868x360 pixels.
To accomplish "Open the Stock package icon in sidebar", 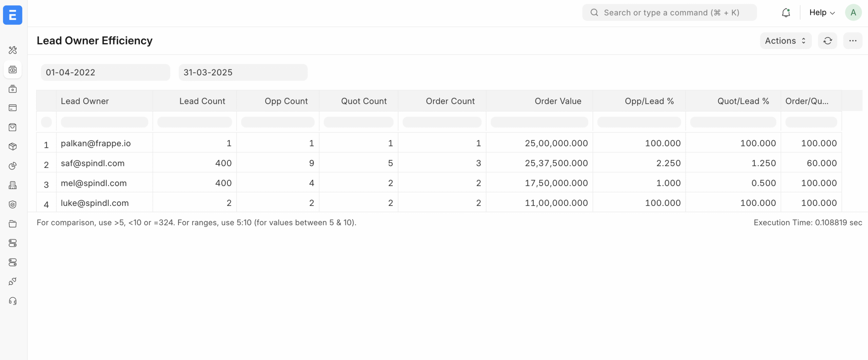I will [13, 147].
